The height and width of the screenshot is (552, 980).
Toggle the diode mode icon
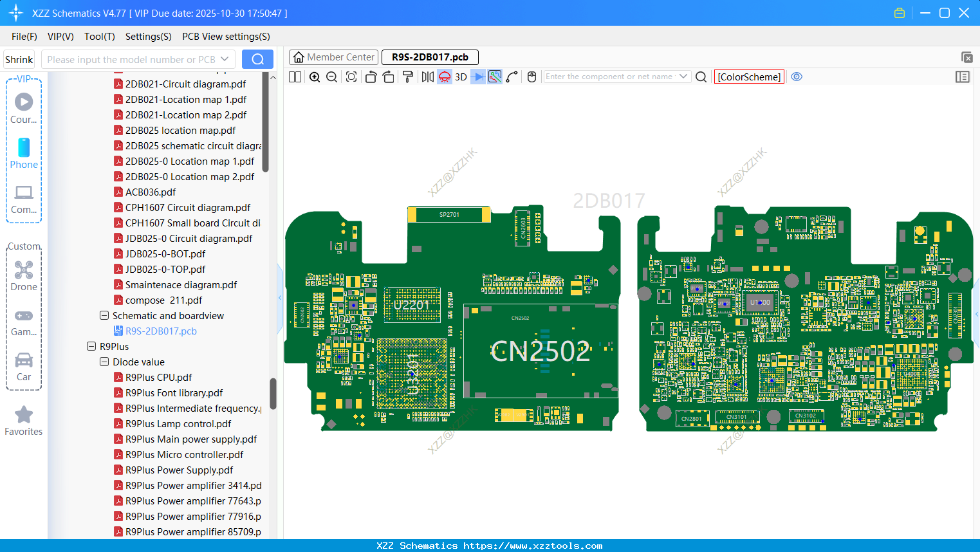tap(477, 77)
